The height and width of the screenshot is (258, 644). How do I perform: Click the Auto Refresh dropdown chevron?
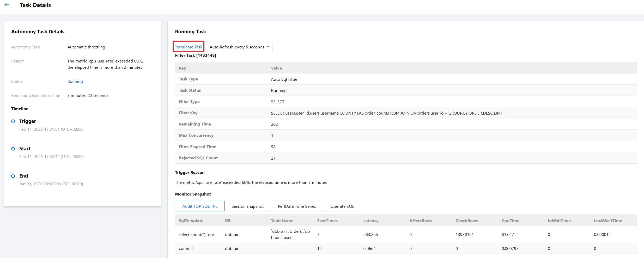click(x=268, y=47)
